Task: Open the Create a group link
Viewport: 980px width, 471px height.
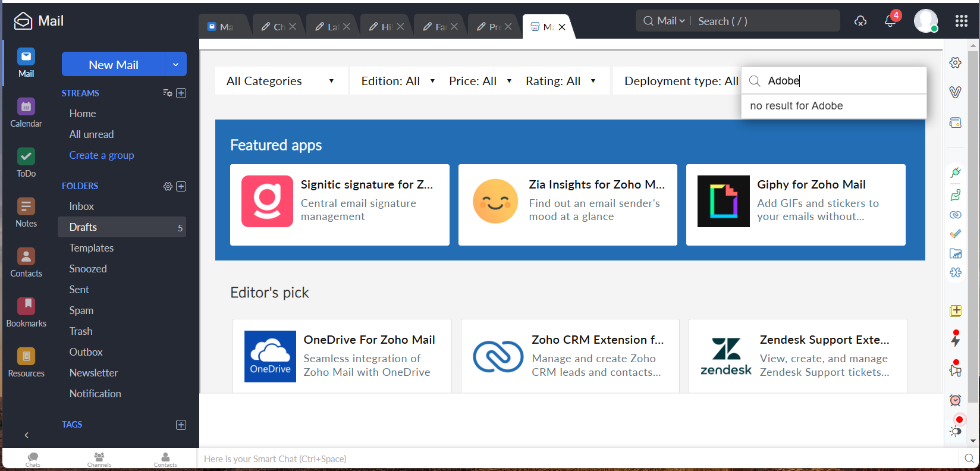Action: pos(102,155)
